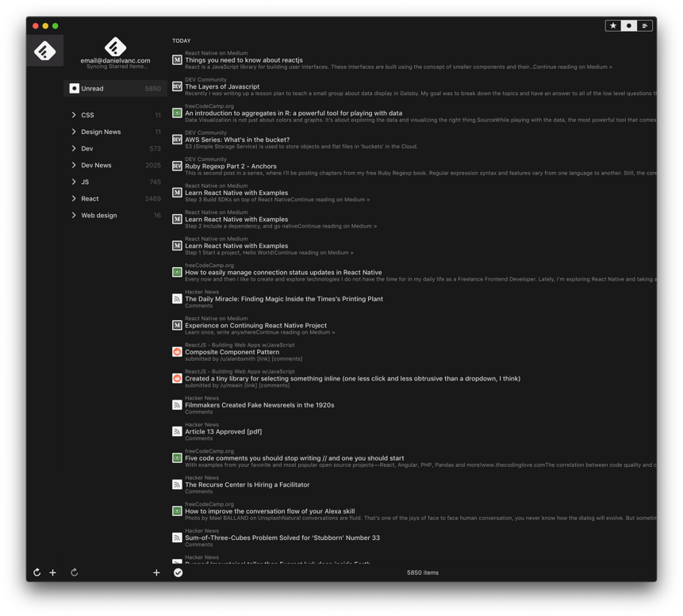
Task: Click the Unread feed icon
Action: click(75, 88)
